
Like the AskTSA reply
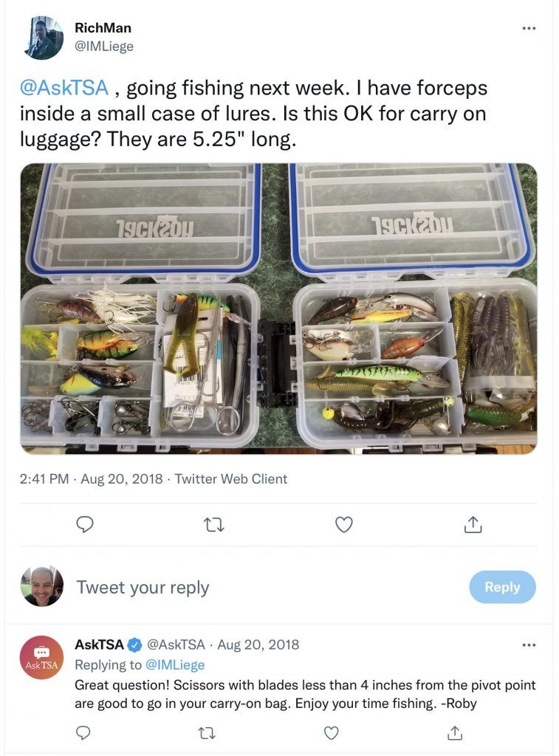tap(331, 733)
